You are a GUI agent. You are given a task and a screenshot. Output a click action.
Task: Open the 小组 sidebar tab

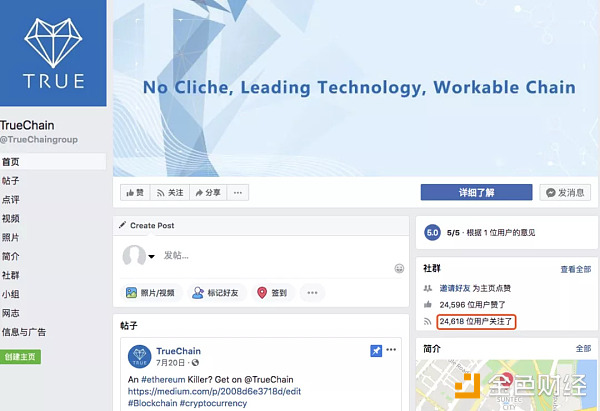[10, 294]
